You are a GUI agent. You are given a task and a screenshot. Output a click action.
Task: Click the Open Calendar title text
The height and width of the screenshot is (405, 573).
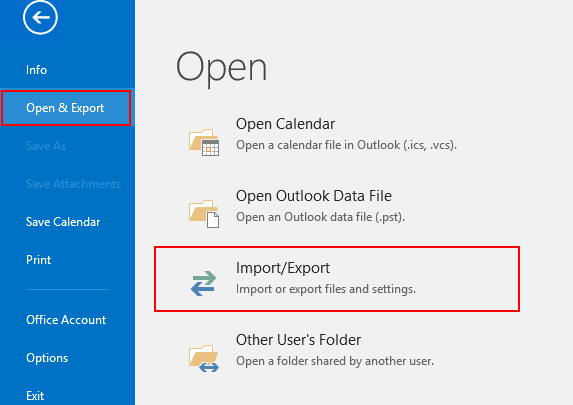(x=285, y=124)
